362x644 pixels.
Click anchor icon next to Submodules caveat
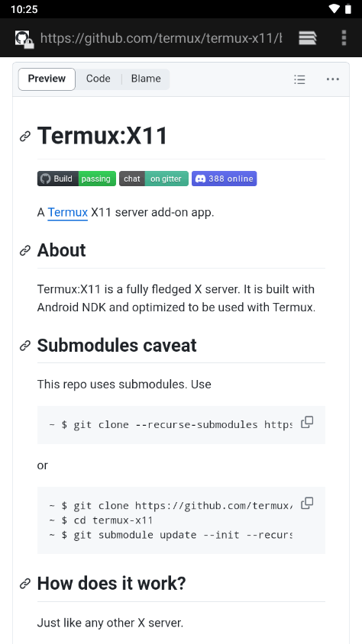coord(25,346)
